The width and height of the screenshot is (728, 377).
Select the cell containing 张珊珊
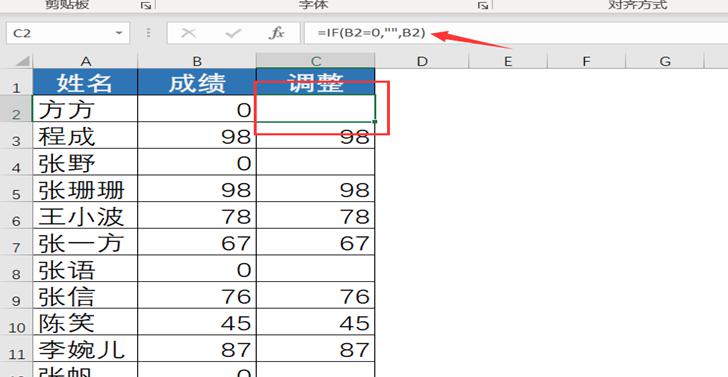click(x=85, y=189)
